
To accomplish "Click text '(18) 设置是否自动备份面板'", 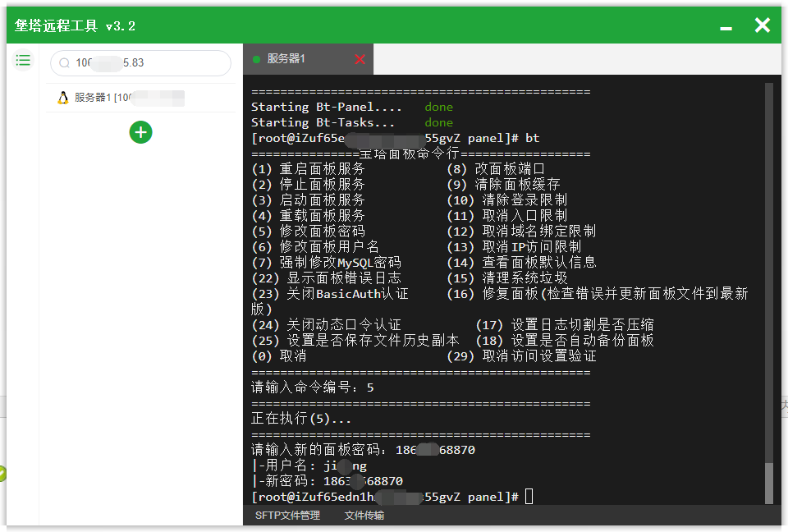I will pyautogui.click(x=565, y=341).
